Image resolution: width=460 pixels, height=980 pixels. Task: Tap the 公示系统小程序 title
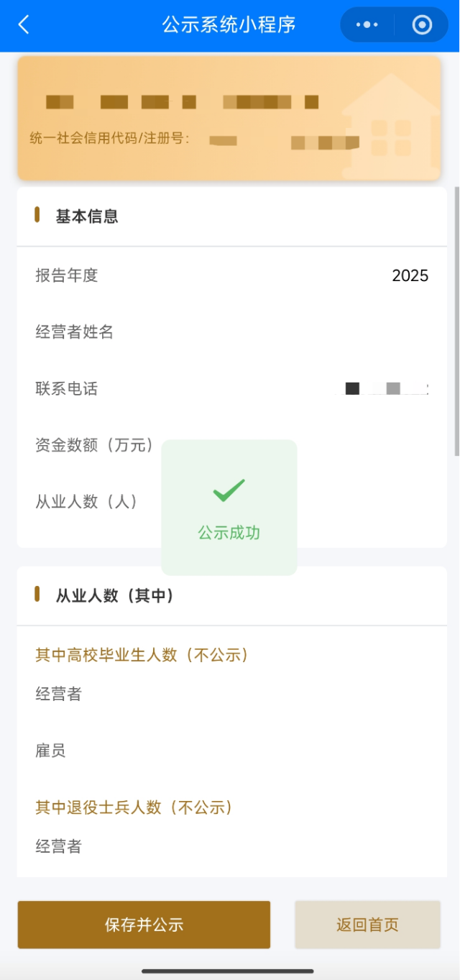point(229,25)
